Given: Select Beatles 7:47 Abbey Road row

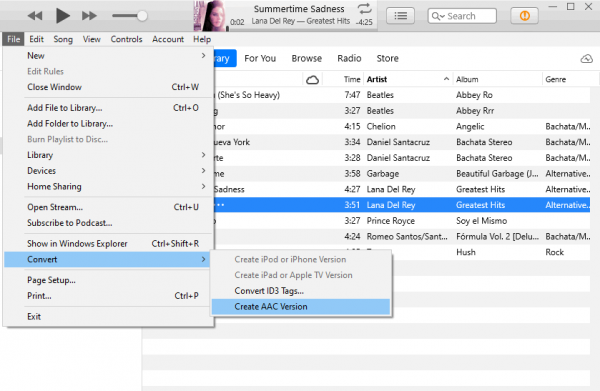Looking at the screenshot, I should (x=402, y=95).
